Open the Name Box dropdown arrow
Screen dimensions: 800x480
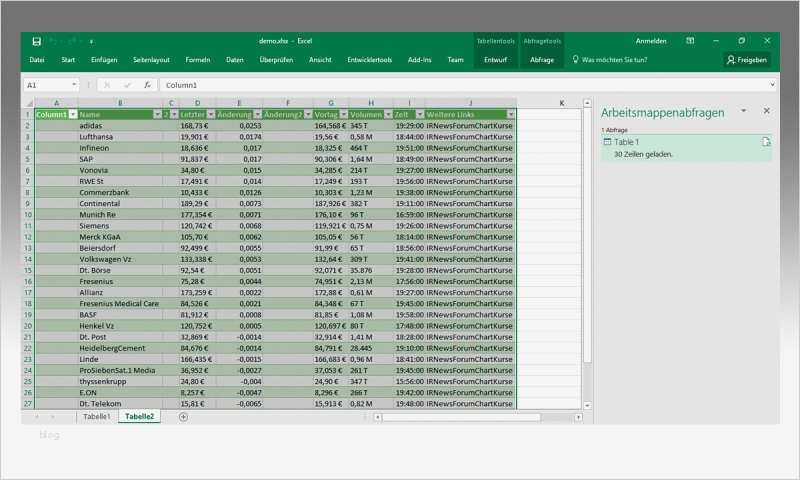[x=74, y=85]
